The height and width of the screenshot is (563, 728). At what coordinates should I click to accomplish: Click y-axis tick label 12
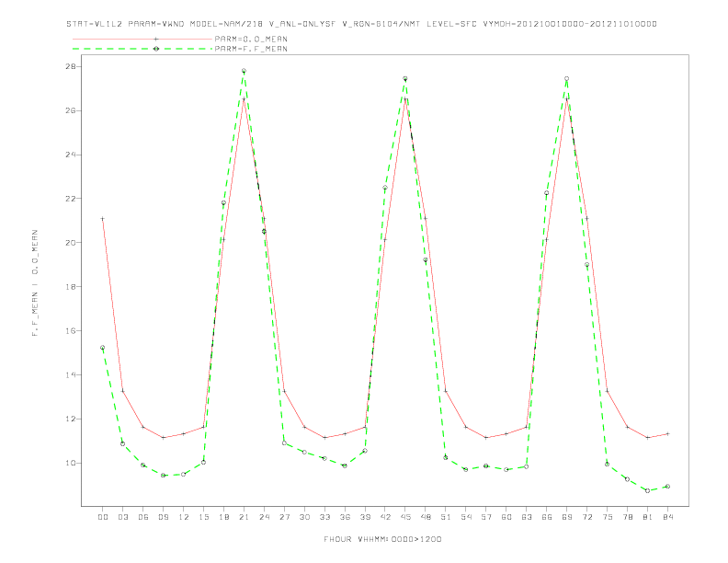point(71,419)
